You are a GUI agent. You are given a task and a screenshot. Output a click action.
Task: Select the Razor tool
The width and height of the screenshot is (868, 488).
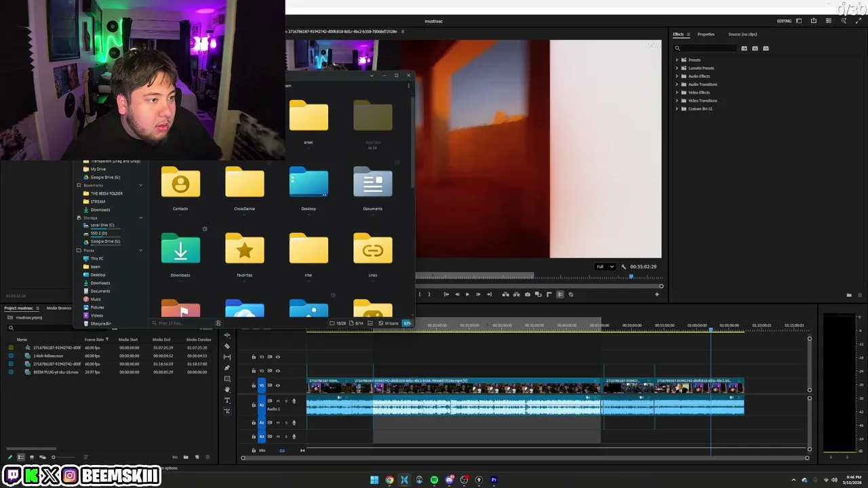227,346
